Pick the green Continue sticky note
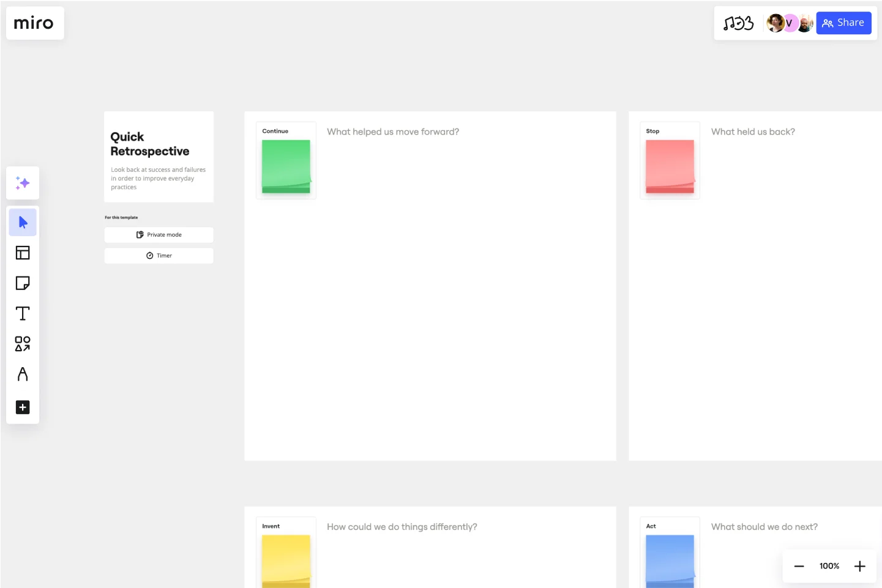The width and height of the screenshot is (882, 588). coord(286,166)
